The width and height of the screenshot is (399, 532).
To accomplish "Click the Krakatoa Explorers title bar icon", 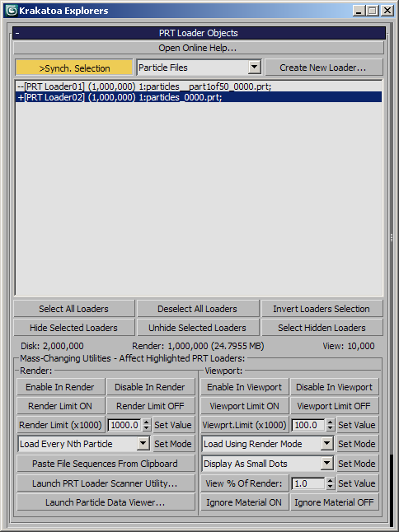I will tap(12, 11).
